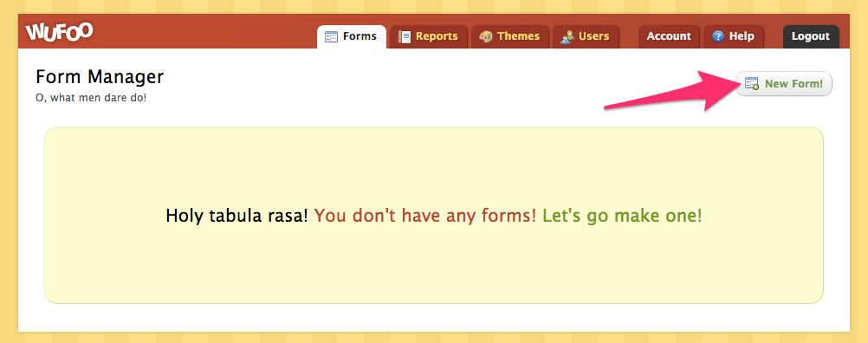This screenshot has height=343, width=868.
Task: Click the Users people icon
Action: (x=567, y=37)
